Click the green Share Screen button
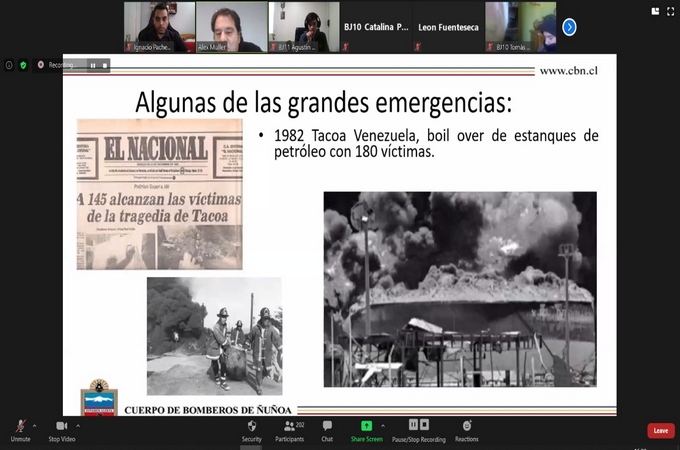Viewport: 680px width, 450px height. tap(366, 430)
